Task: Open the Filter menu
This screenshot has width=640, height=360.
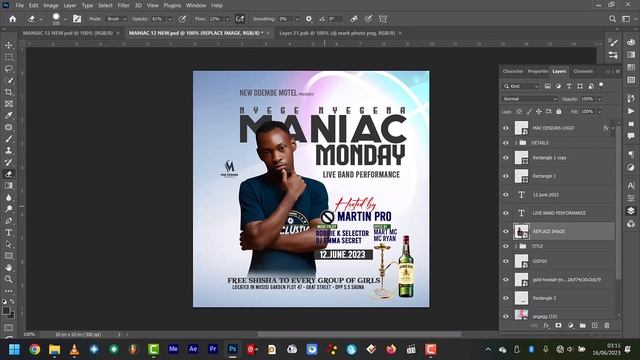Action: click(x=123, y=5)
